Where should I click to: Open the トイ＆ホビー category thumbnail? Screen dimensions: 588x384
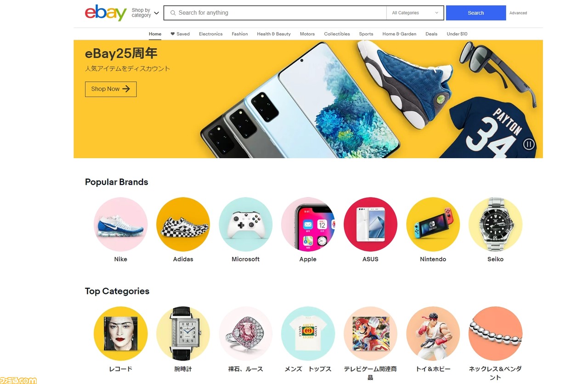click(433, 333)
